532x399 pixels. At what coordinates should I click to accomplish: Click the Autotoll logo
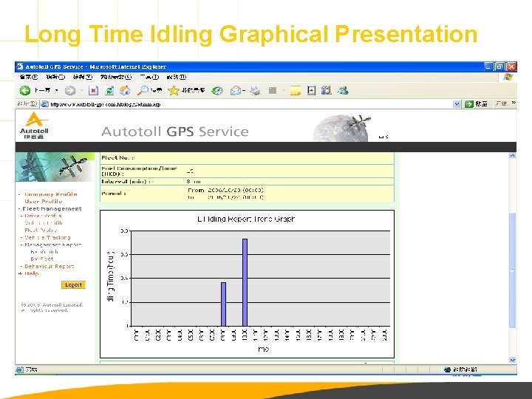tap(34, 126)
